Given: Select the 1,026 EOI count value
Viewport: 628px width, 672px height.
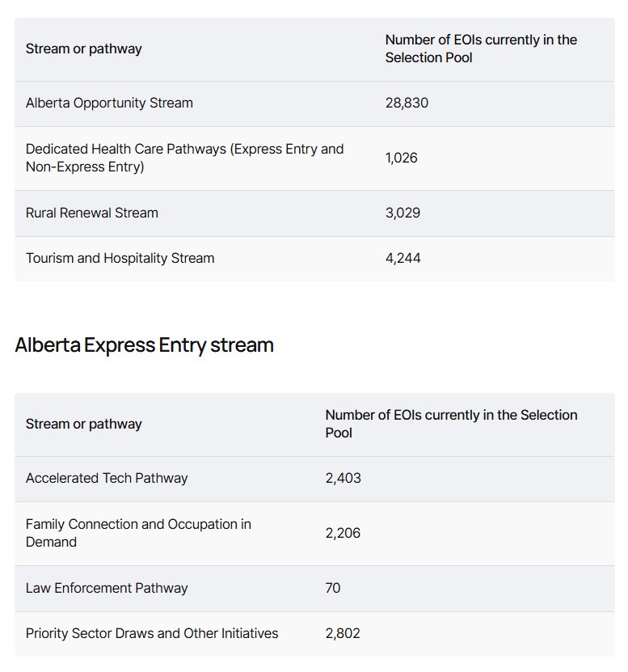Looking at the screenshot, I should point(402,158).
